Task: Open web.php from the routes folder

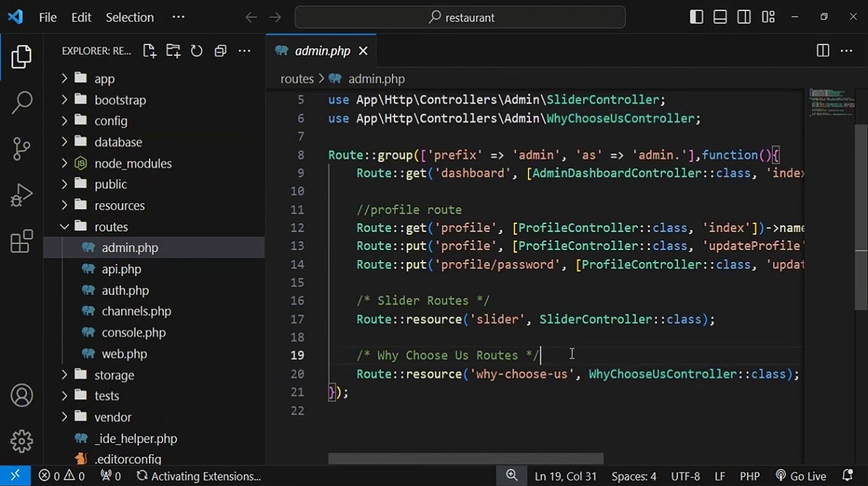Action: click(124, 354)
